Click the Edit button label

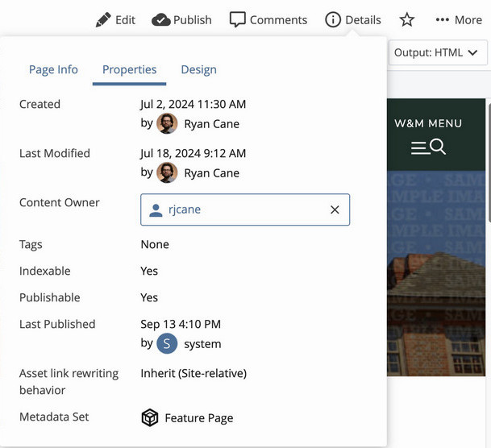125,20
